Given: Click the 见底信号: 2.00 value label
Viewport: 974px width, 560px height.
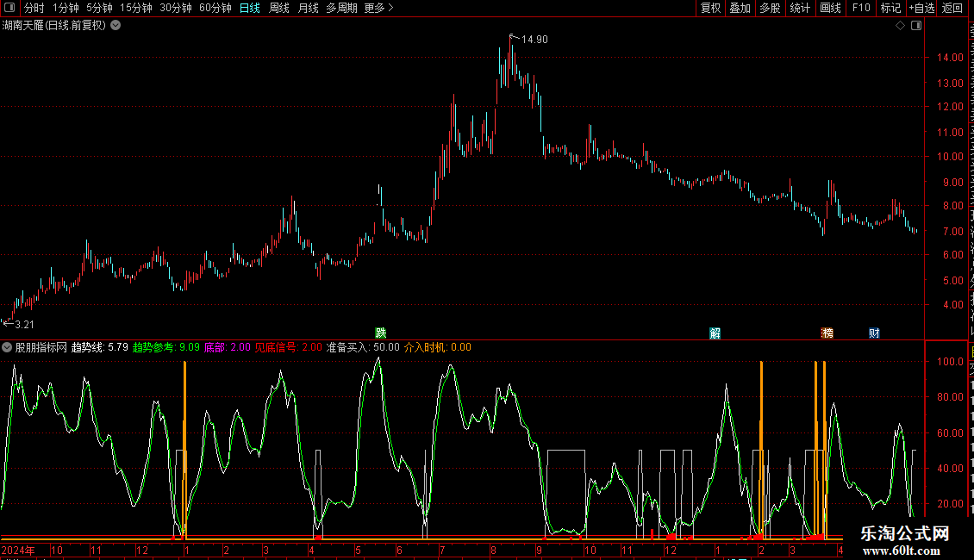Looking at the screenshot, I should pos(289,348).
